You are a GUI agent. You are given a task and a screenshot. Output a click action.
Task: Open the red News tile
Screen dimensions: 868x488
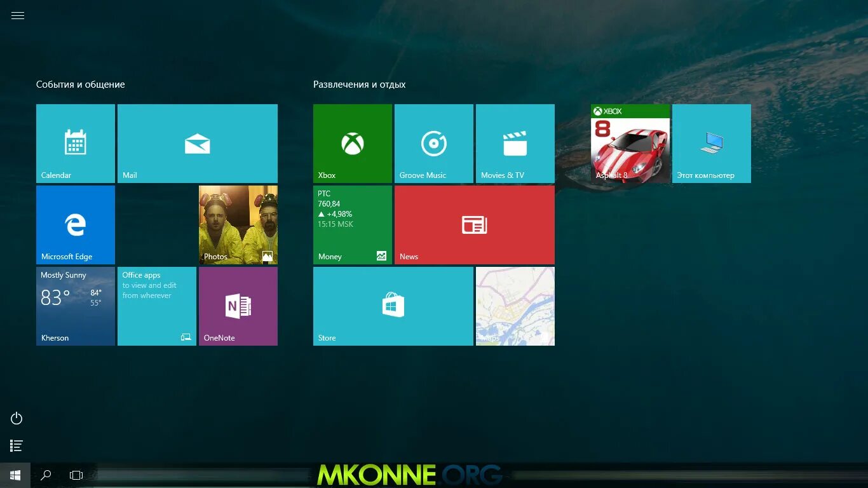click(475, 225)
